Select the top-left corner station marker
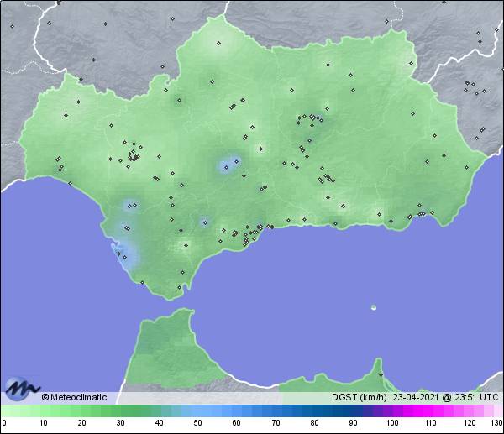 point(13,26)
